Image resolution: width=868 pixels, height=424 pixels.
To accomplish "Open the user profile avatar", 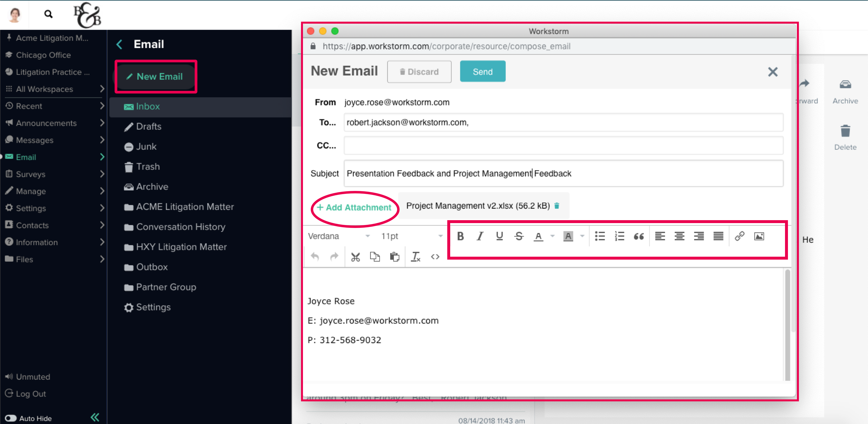I will click(15, 15).
